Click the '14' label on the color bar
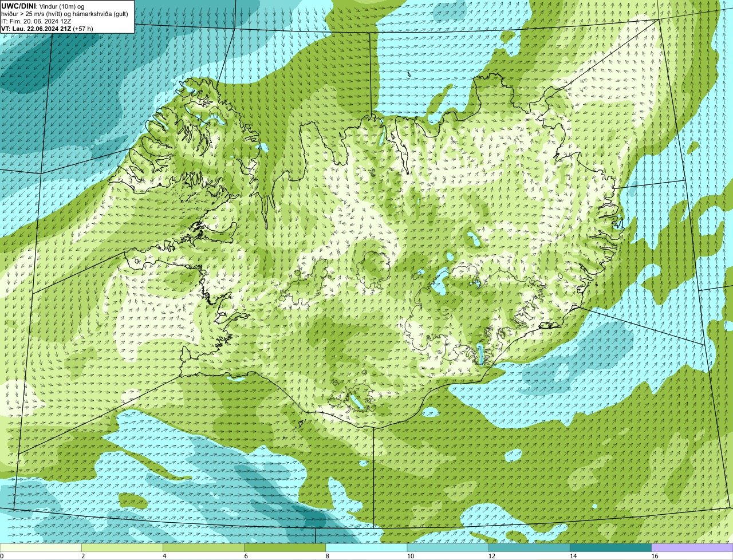This screenshot has width=733, height=560. tap(573, 556)
